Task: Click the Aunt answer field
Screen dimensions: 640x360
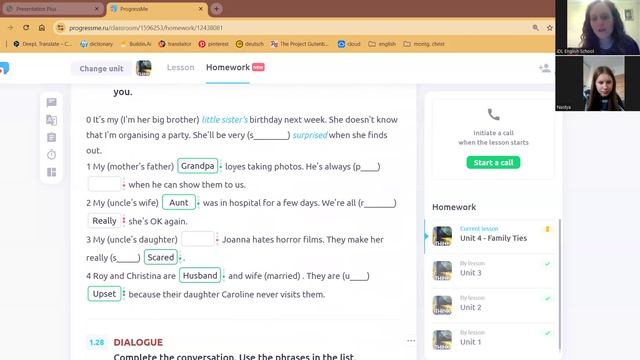Action: [179, 202]
